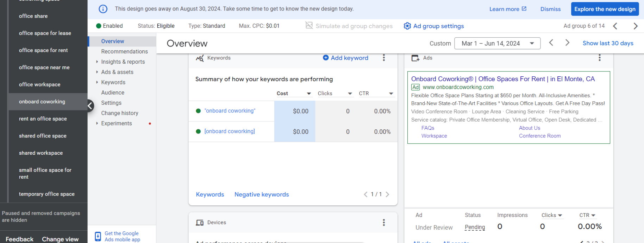Screen dimensions: 644x243
Task: Open the Ads card three-dot menu
Action: pos(599,58)
